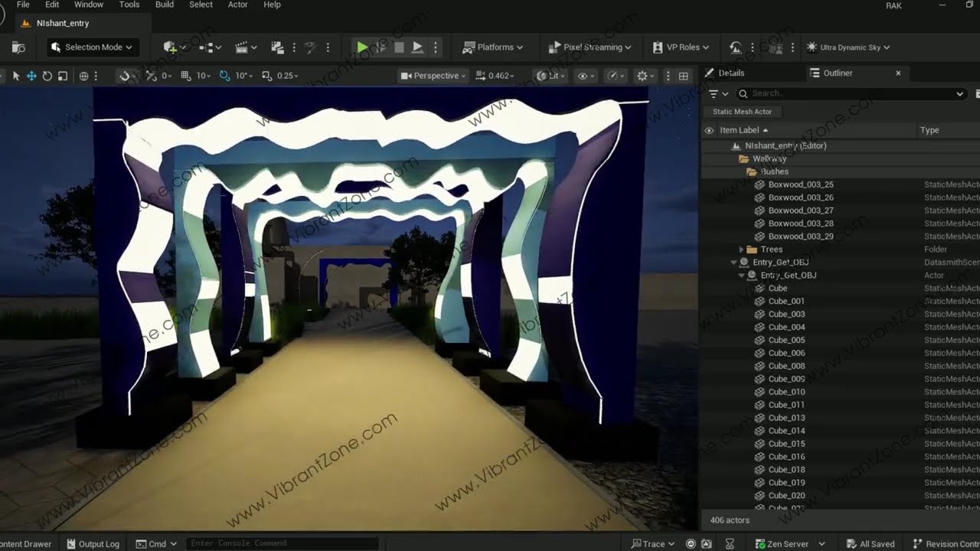Toggle rotation snapping icon
The image size is (980, 551).
(x=224, y=76)
